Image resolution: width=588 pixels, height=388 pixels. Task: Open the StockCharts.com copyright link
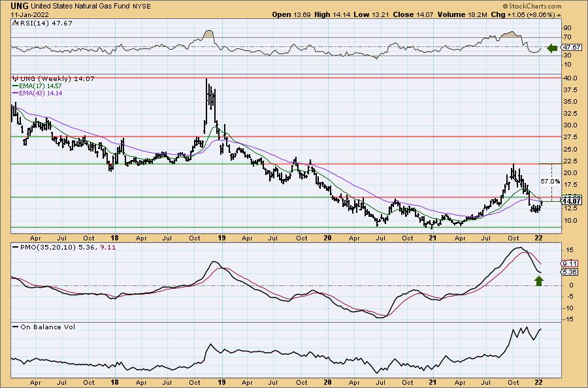(532, 6)
